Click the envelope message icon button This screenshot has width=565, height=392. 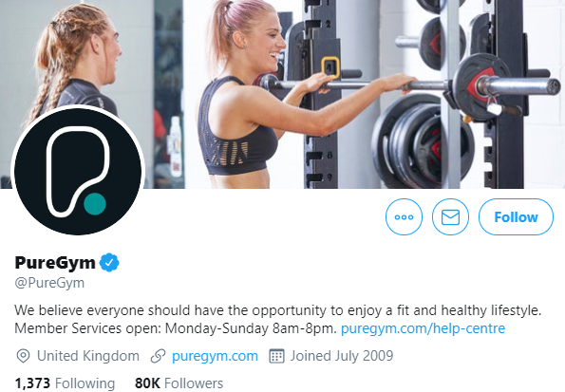pyautogui.click(x=450, y=217)
